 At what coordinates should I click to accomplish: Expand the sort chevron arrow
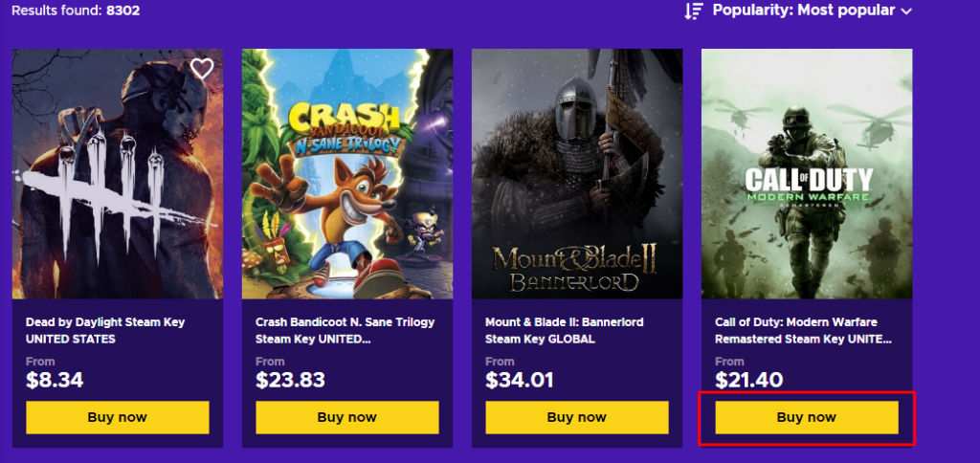tap(906, 11)
